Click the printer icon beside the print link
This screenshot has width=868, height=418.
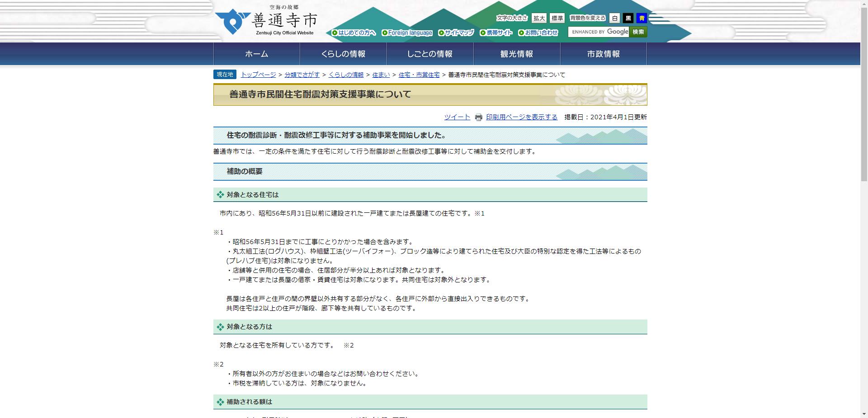[478, 117]
